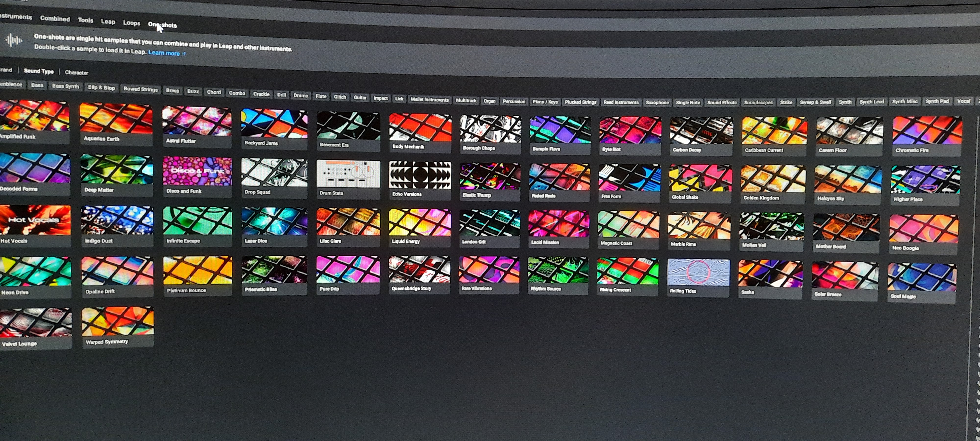
Task: Open the Drop Squad pack artwork
Action: point(274,173)
